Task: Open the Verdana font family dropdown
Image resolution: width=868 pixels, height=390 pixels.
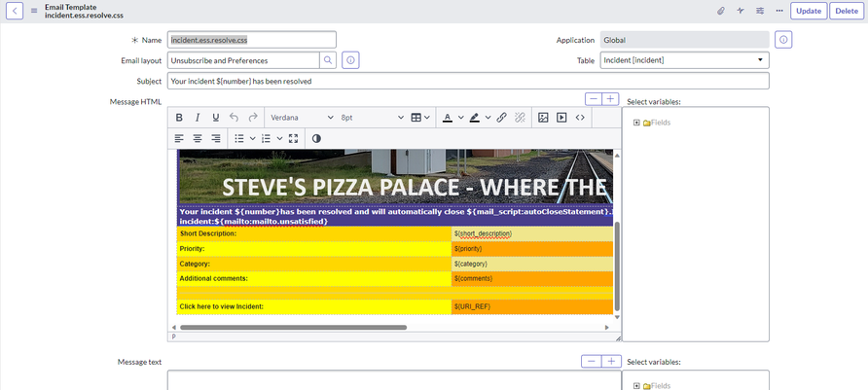Action: click(x=303, y=118)
